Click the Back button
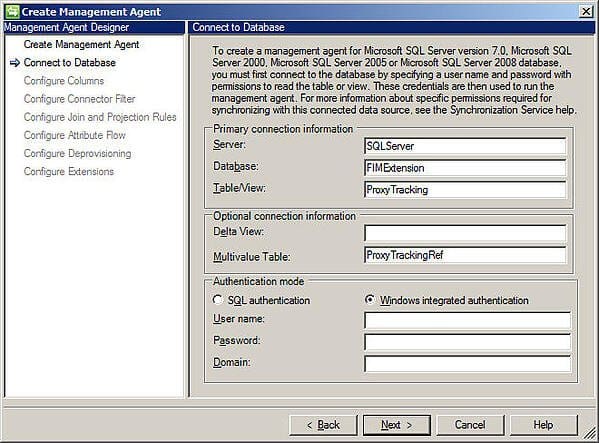Viewport: 599px width, 443px height. (323, 425)
